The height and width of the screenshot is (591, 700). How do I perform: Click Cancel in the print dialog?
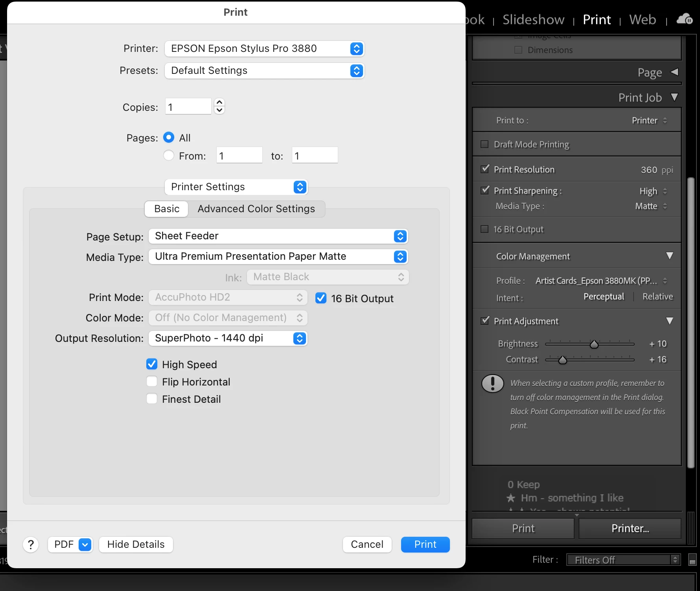367,545
